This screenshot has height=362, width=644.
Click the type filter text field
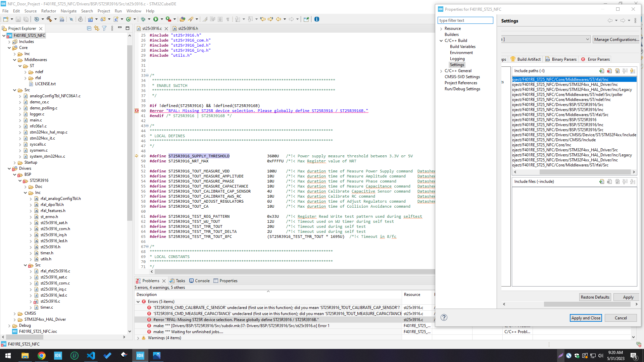[x=465, y=20]
